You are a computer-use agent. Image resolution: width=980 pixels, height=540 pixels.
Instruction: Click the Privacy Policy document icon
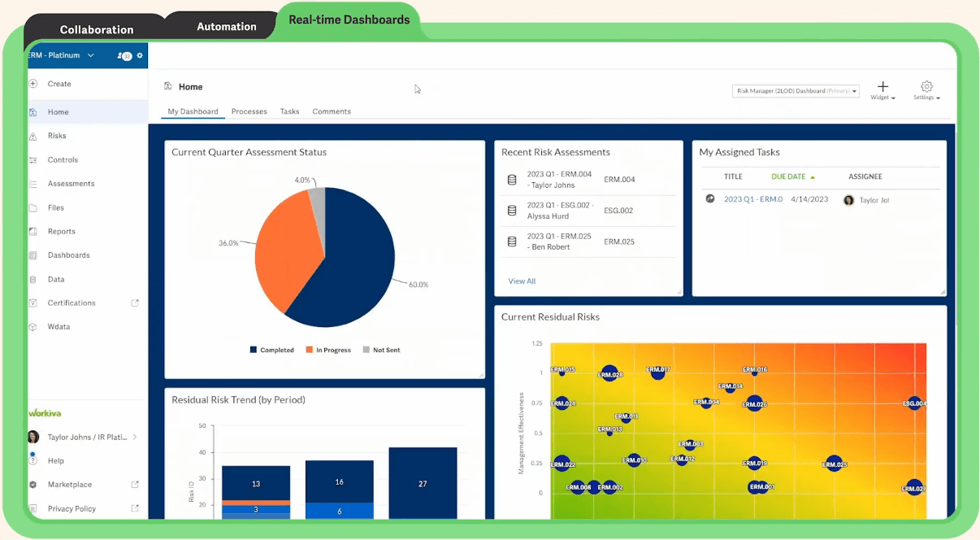point(33,508)
